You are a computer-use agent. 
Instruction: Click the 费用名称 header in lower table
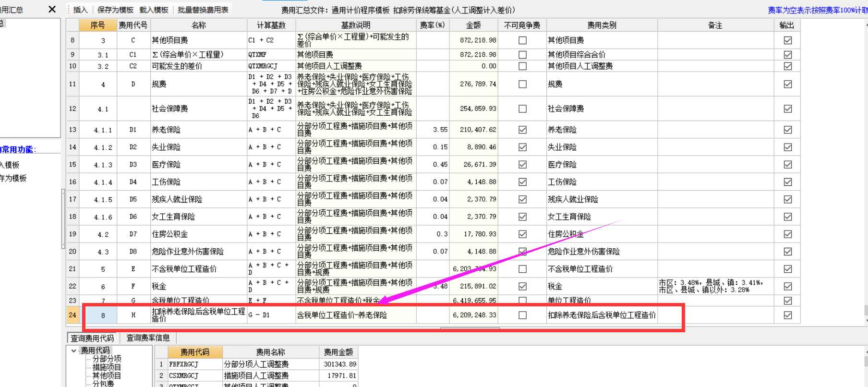tap(270, 352)
